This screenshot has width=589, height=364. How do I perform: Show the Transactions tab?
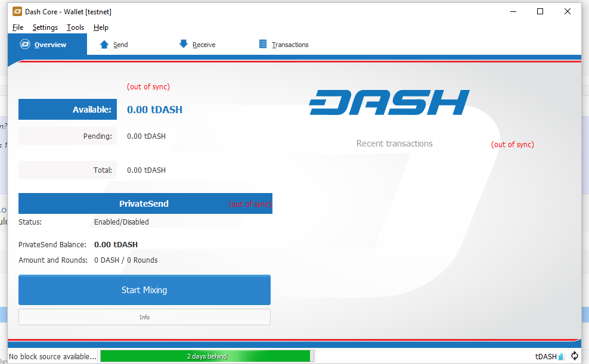pos(284,44)
